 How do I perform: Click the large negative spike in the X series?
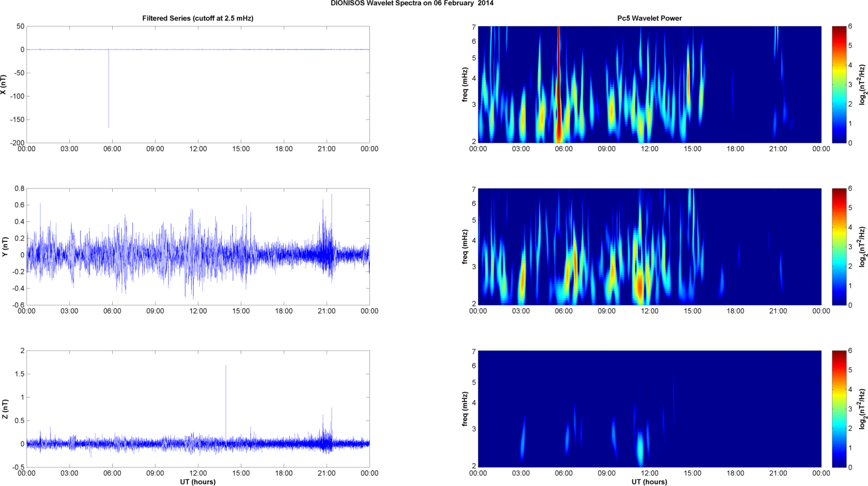tap(109, 89)
